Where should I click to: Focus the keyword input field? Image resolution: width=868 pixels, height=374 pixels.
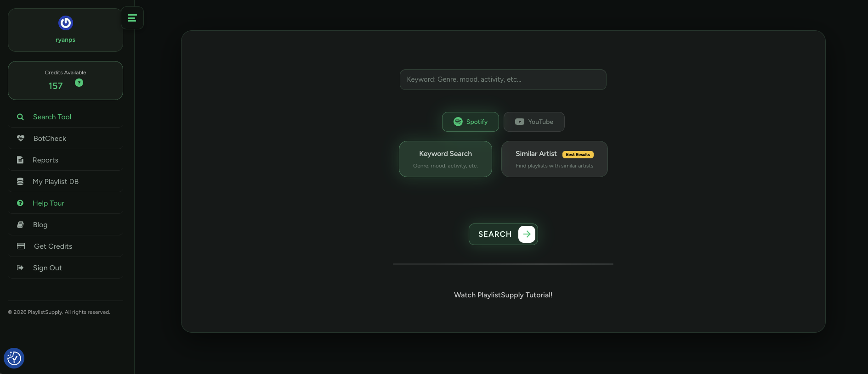[x=503, y=79]
